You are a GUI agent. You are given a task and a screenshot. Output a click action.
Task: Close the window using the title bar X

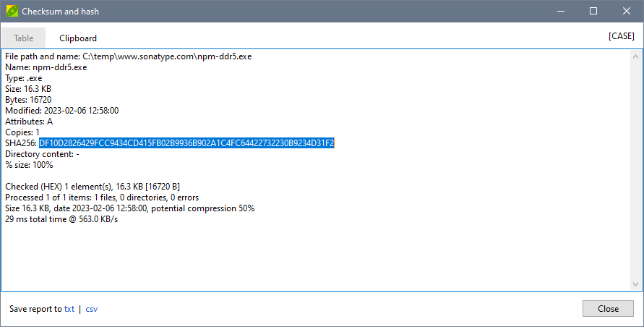626,12
